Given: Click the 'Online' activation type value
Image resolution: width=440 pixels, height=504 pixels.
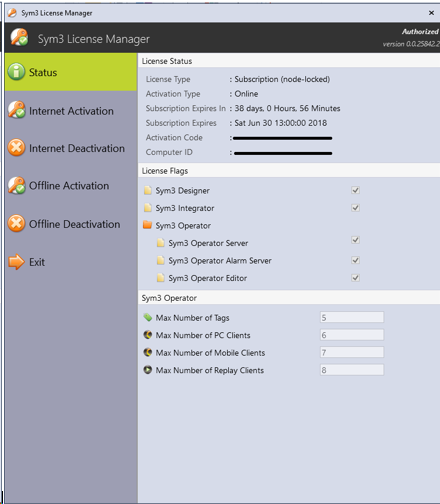Looking at the screenshot, I should pyautogui.click(x=246, y=94).
